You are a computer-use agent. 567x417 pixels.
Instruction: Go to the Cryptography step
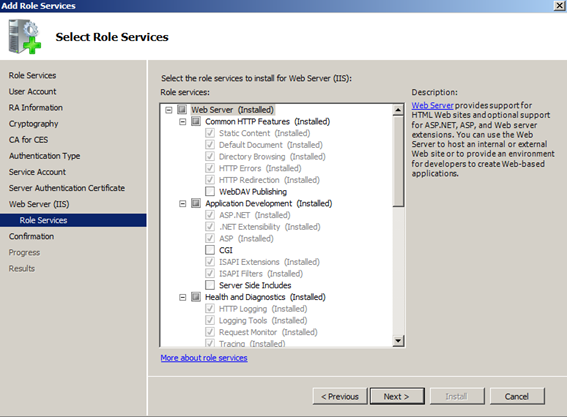point(33,124)
